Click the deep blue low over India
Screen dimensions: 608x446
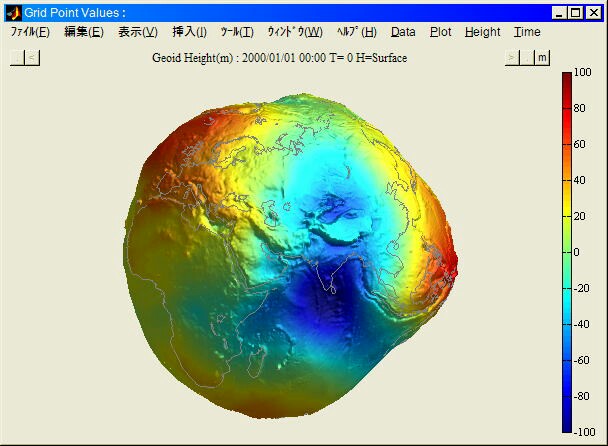[326, 289]
